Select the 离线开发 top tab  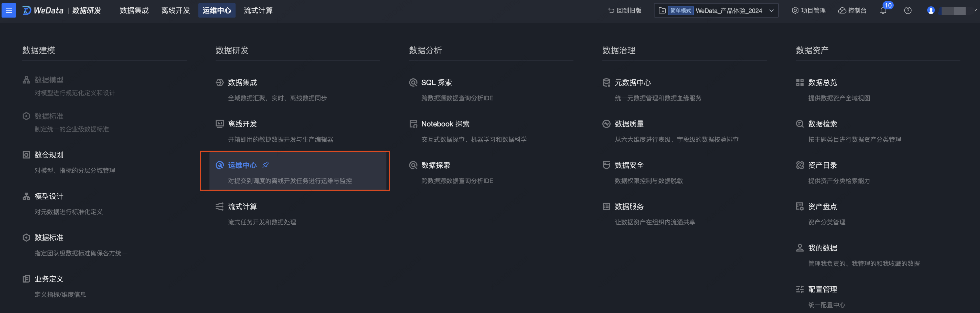175,11
